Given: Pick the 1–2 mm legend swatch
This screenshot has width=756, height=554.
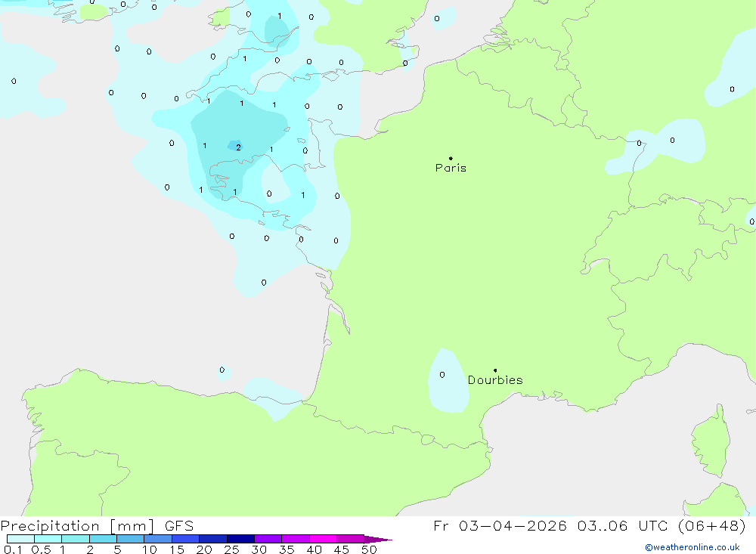Looking at the screenshot, I should coord(76,539).
